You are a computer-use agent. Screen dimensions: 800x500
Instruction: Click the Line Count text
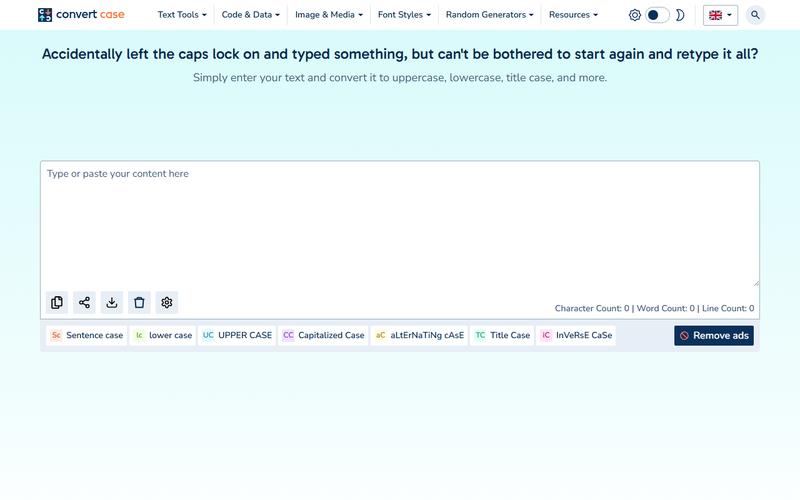point(728,308)
